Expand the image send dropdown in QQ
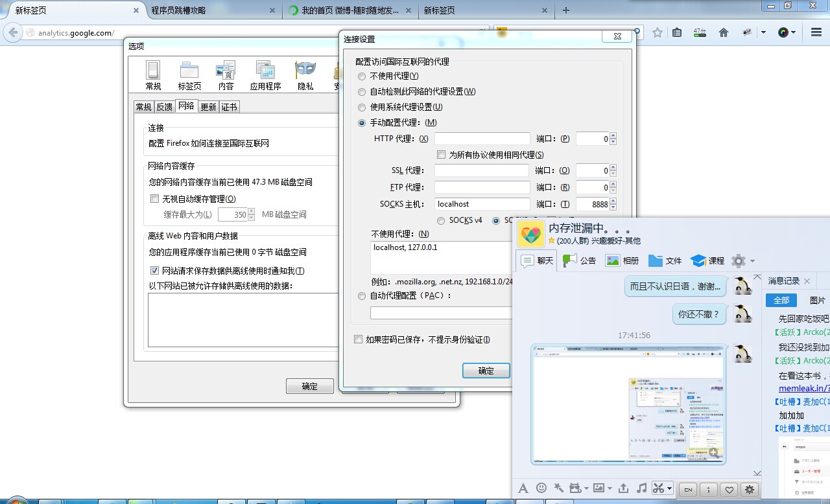Image resolution: width=830 pixels, height=504 pixels. click(608, 488)
